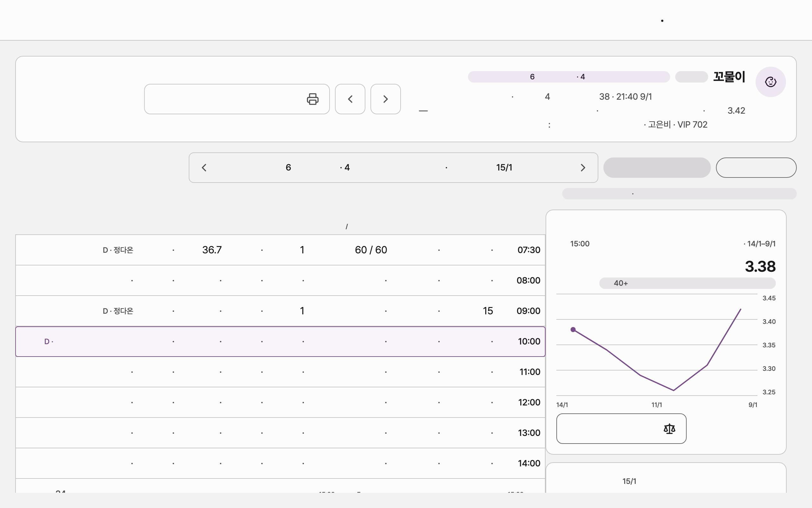
Task: Click the 09:00 time cell
Action: (x=528, y=311)
